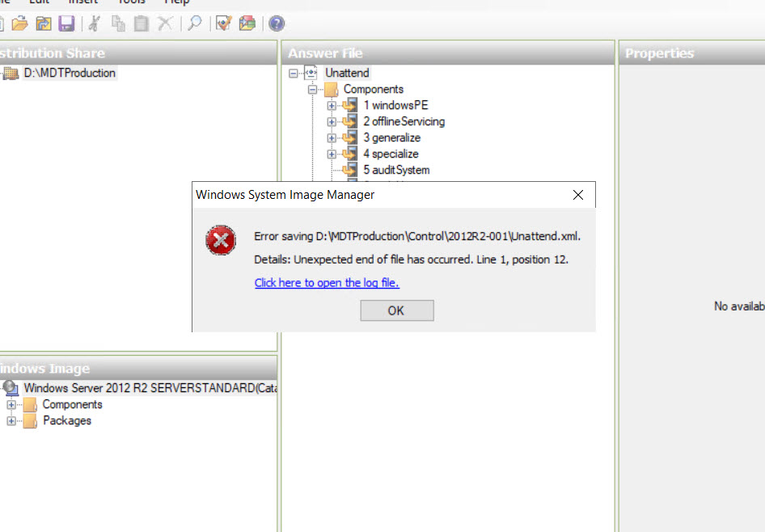Select the Cut scissors icon
Viewport: 765px width, 532px height.
(x=93, y=23)
